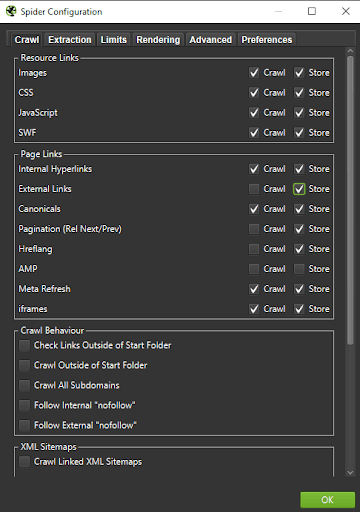This screenshot has height=512, width=360.
Task: Click the green OK button
Action: coord(327,500)
